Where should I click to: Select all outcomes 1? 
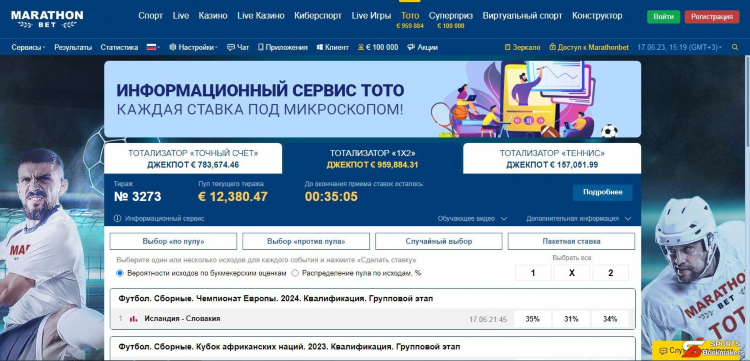533,273
